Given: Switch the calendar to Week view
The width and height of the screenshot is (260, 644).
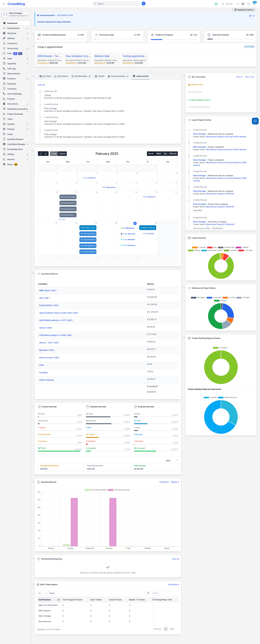Looking at the screenshot, I should click(x=159, y=154).
